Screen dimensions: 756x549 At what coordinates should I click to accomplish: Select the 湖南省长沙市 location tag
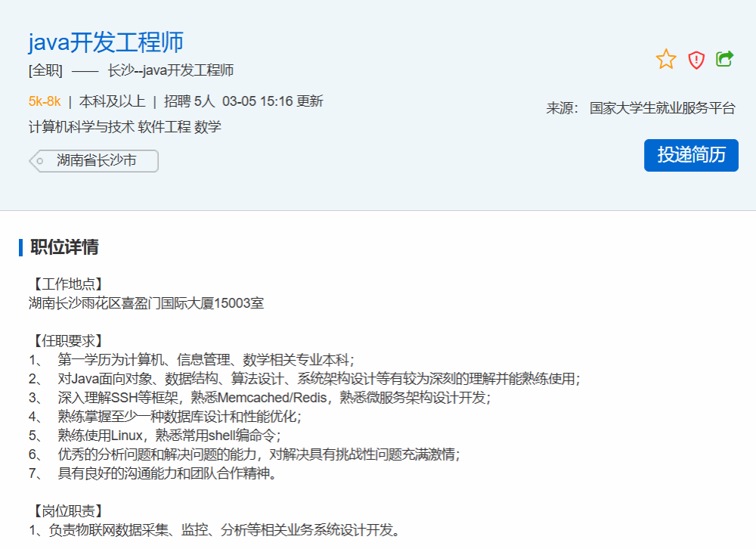[95, 160]
